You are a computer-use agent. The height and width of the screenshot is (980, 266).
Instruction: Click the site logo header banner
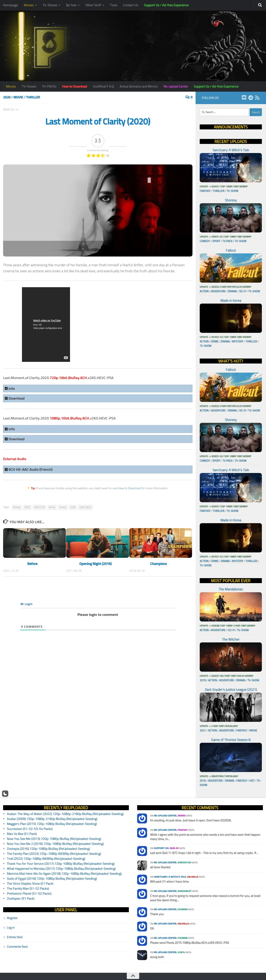133,46
